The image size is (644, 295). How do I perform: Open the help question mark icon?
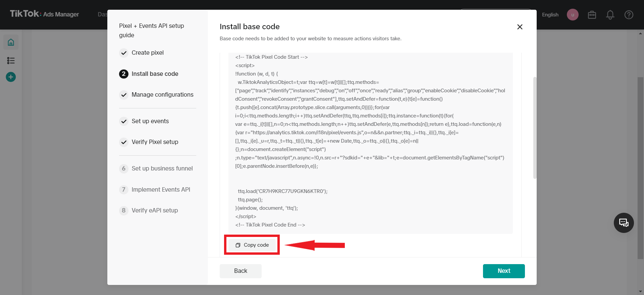629,15
